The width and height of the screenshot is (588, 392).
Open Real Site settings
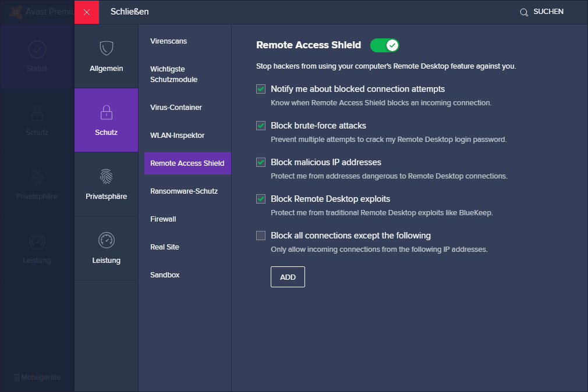click(165, 247)
